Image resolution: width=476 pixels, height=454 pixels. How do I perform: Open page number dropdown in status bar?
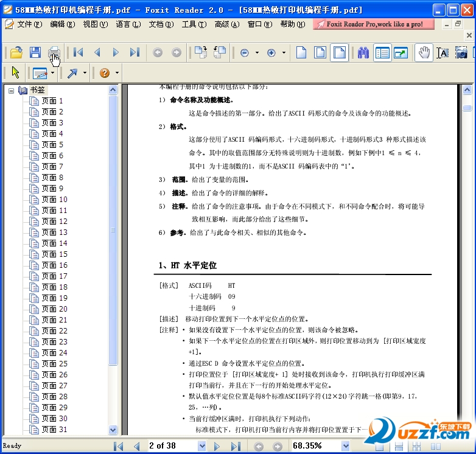[201, 446]
